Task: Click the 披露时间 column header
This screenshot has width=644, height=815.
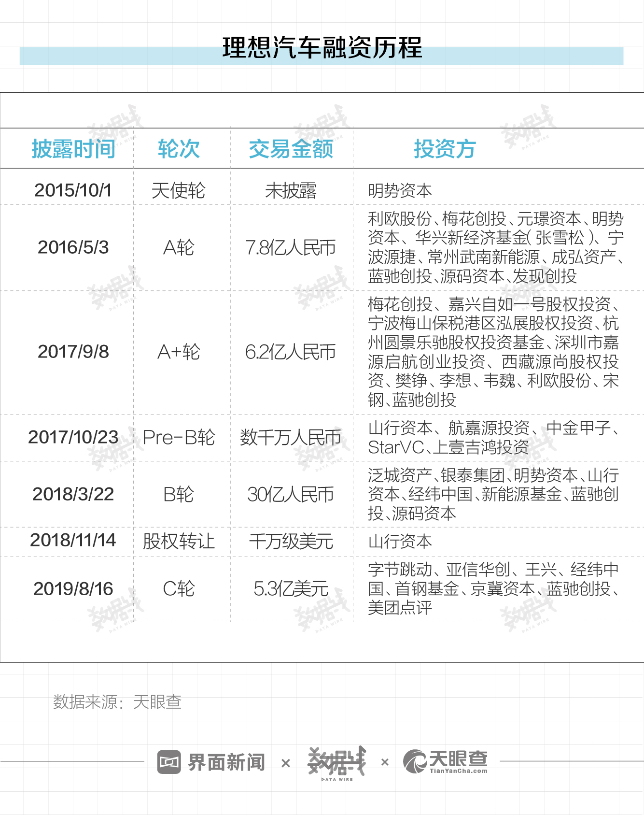Action: 73,149
